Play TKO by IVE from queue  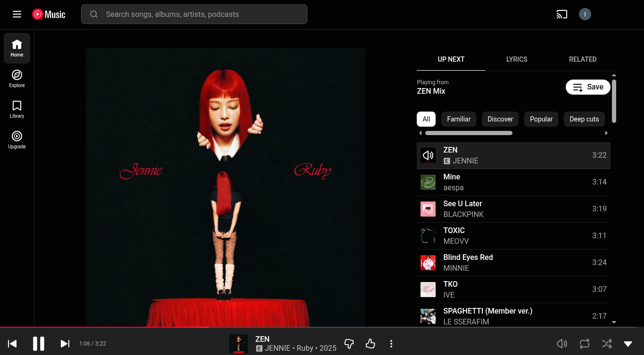513,290
